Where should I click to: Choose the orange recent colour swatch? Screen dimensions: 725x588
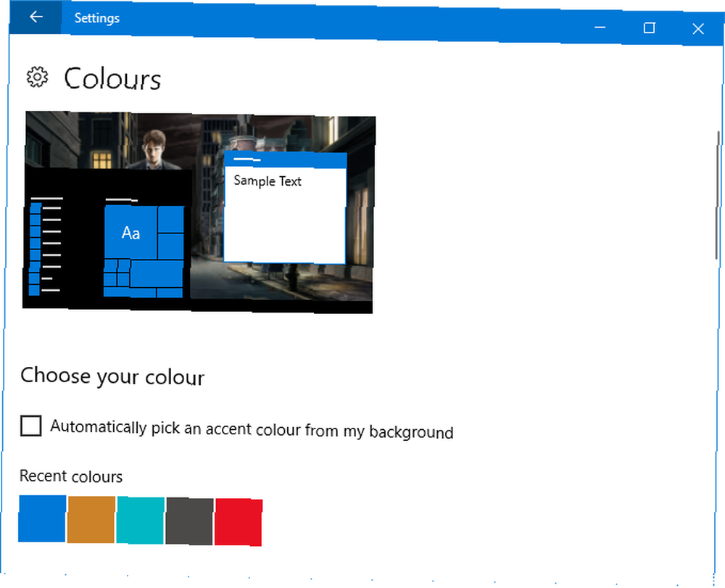pyautogui.click(x=91, y=520)
